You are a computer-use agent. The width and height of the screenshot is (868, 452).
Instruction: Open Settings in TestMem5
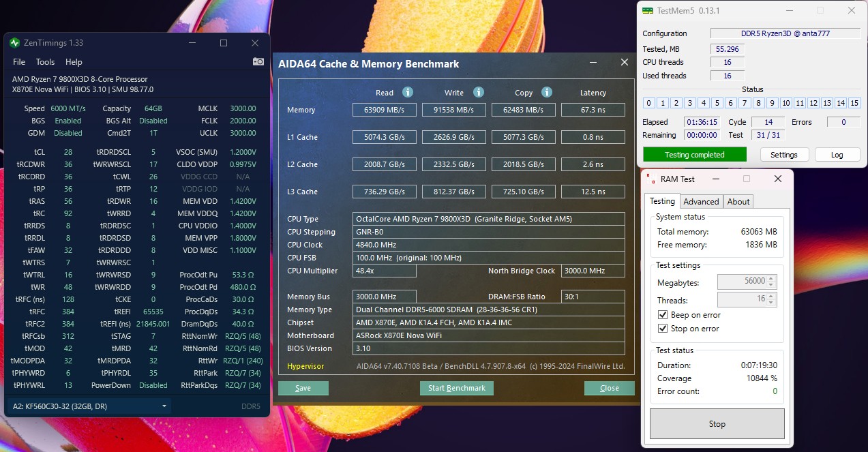784,154
